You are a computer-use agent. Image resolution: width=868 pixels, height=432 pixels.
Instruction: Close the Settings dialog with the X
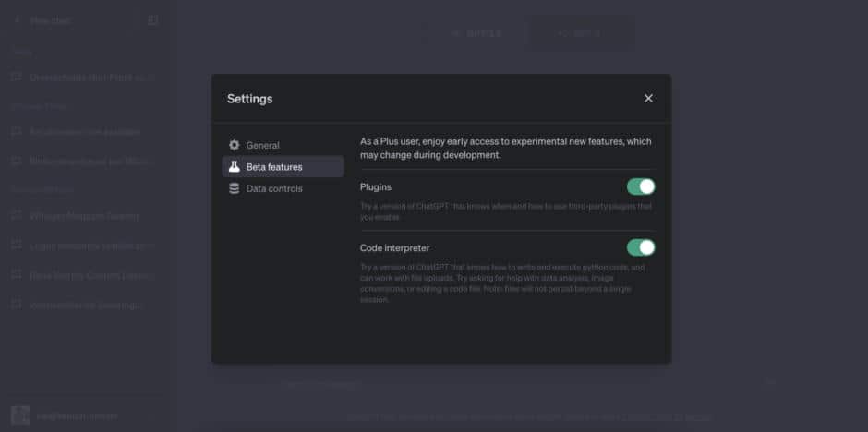[x=648, y=98]
